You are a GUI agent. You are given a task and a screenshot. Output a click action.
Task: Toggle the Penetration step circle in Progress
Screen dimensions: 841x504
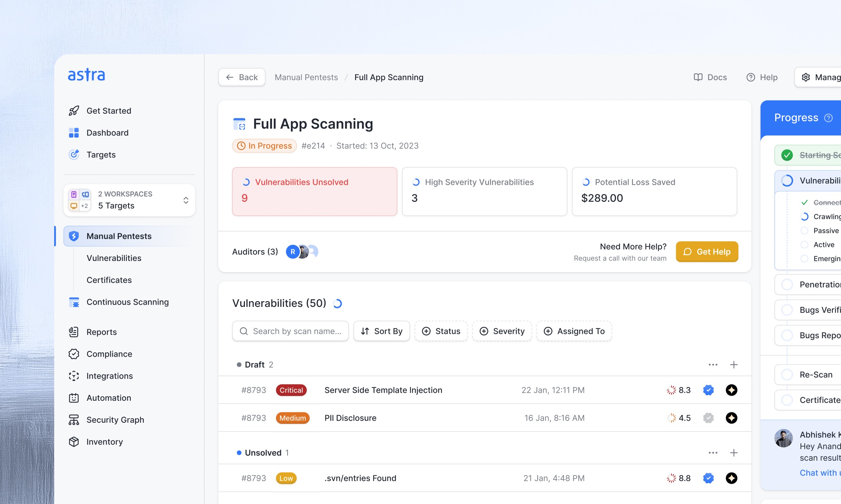point(787,284)
